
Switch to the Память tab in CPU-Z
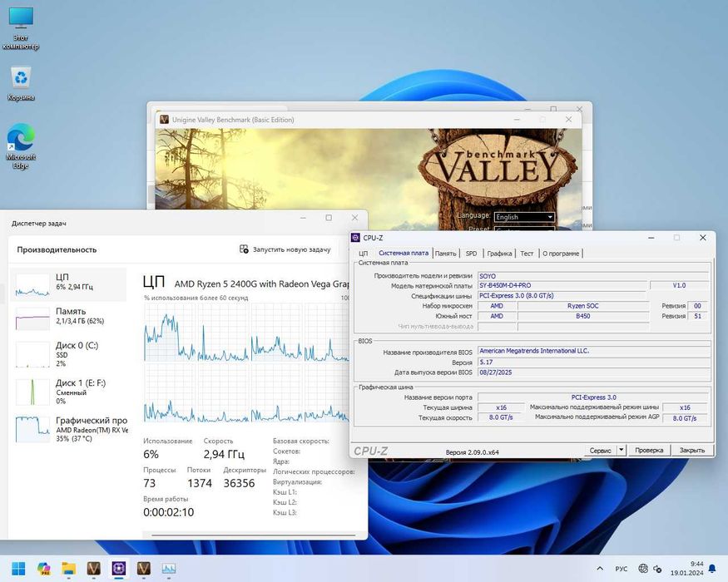click(x=446, y=254)
